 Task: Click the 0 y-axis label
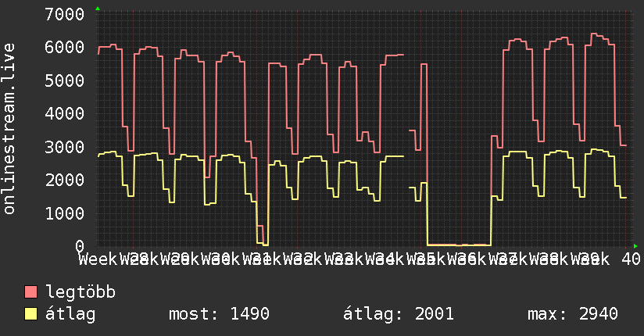click(80, 246)
